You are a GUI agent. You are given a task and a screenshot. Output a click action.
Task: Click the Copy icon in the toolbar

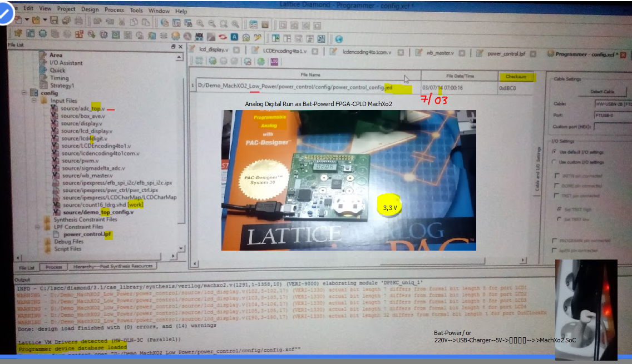click(134, 22)
